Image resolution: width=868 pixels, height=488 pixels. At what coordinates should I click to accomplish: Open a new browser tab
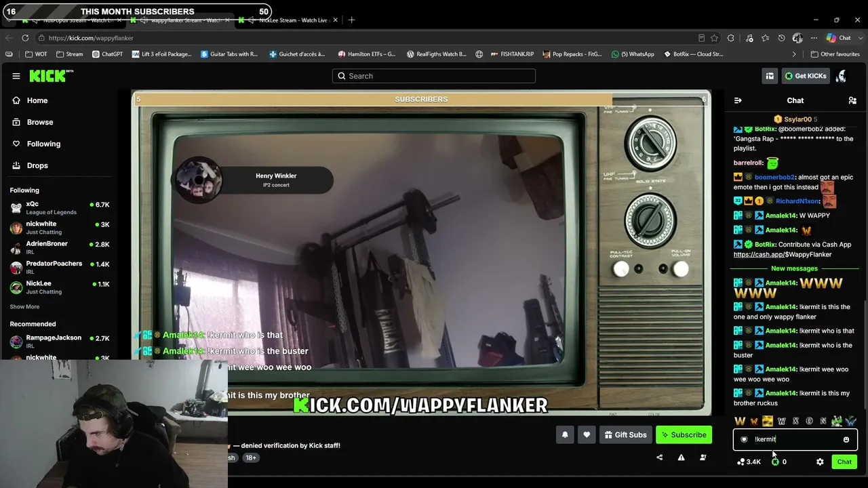351,20
